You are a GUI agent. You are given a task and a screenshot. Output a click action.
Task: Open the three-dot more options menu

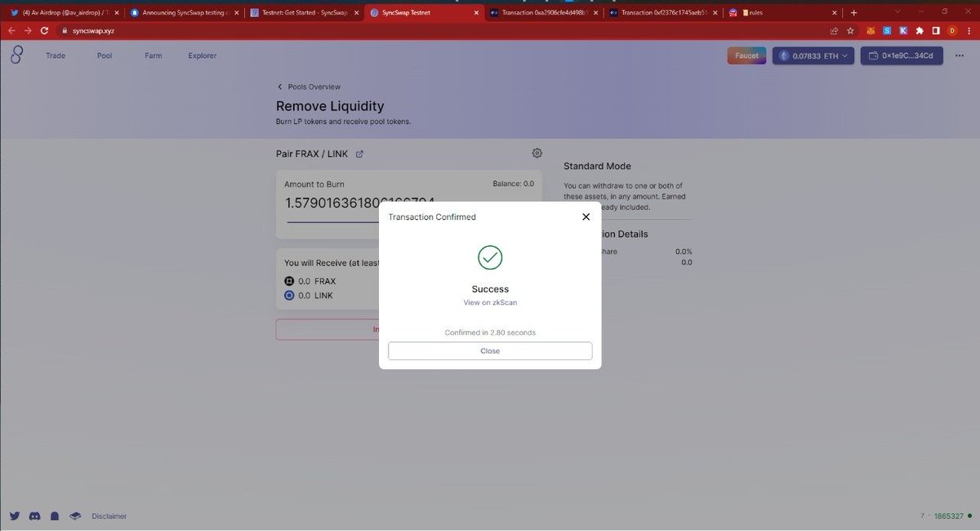click(960, 56)
